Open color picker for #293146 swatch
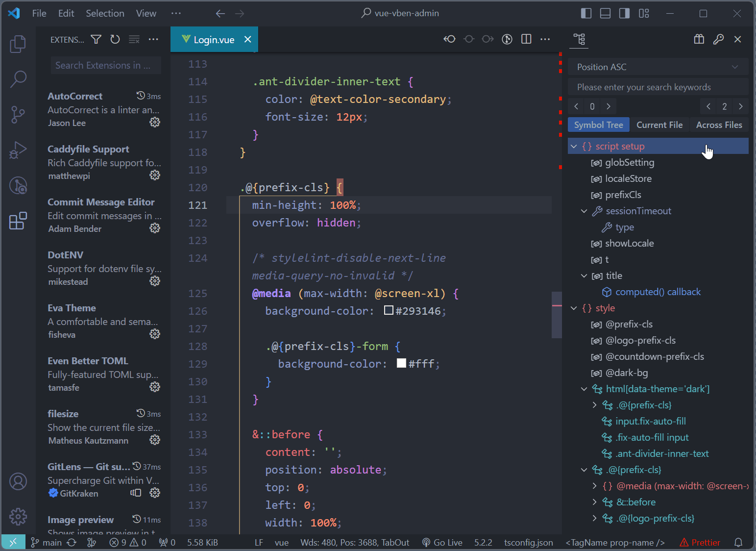The width and height of the screenshot is (756, 551). (x=389, y=310)
